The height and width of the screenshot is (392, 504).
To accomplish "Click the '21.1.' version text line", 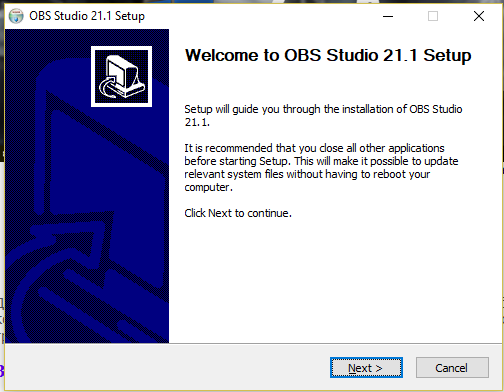I will [197, 122].
